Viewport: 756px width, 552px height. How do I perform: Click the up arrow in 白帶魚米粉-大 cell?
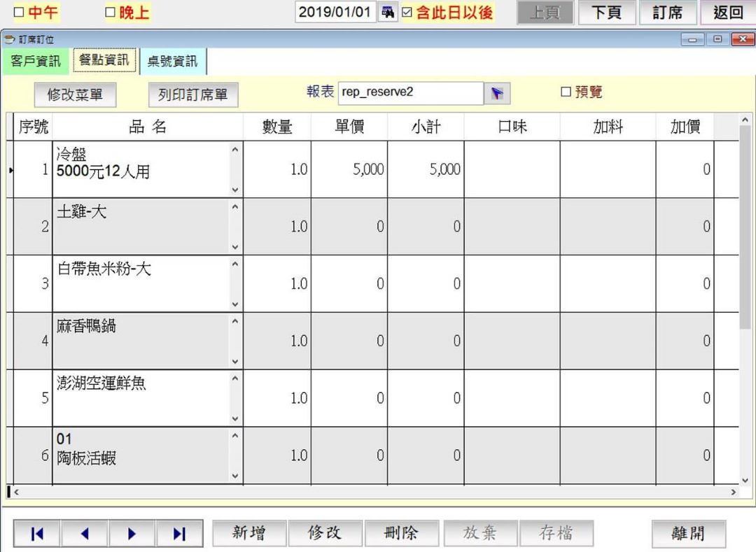[x=235, y=264]
